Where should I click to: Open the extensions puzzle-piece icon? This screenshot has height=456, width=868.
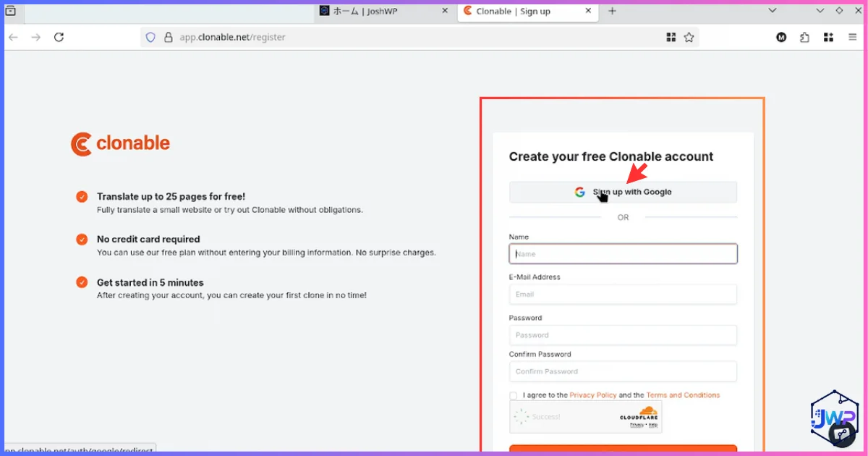(805, 38)
